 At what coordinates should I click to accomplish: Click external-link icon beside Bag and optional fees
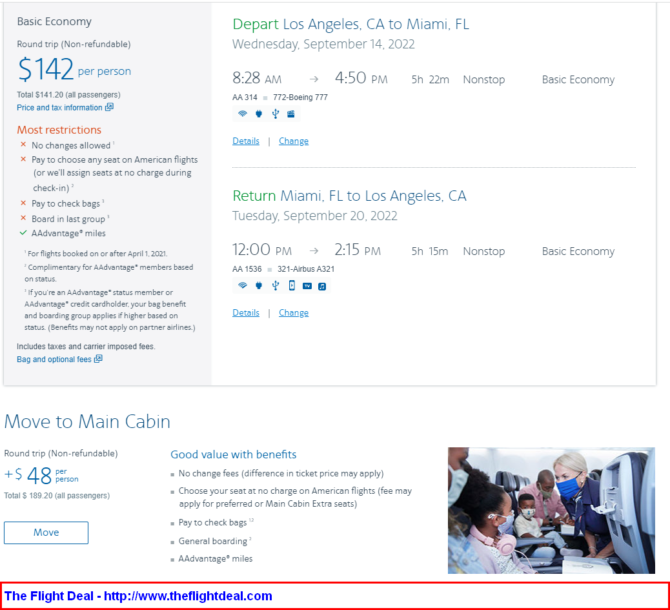98,358
